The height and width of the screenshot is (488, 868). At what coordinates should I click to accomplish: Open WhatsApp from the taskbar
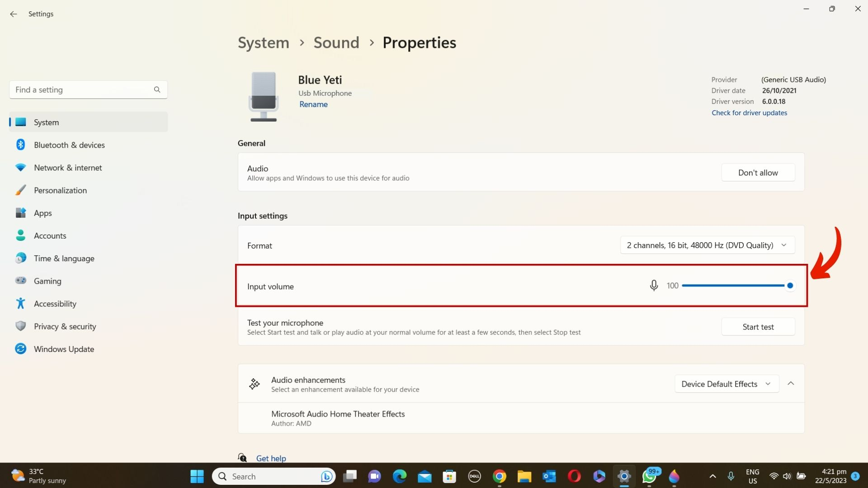649,476
